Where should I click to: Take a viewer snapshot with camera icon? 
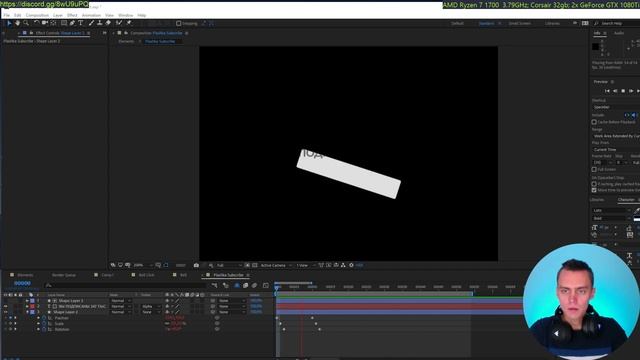pyautogui.click(x=196, y=265)
